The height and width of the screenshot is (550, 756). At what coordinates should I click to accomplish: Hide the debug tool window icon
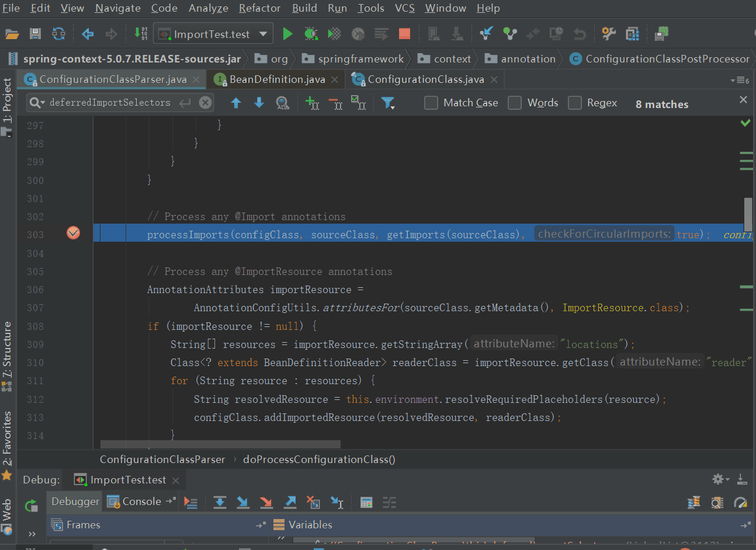tap(742, 479)
